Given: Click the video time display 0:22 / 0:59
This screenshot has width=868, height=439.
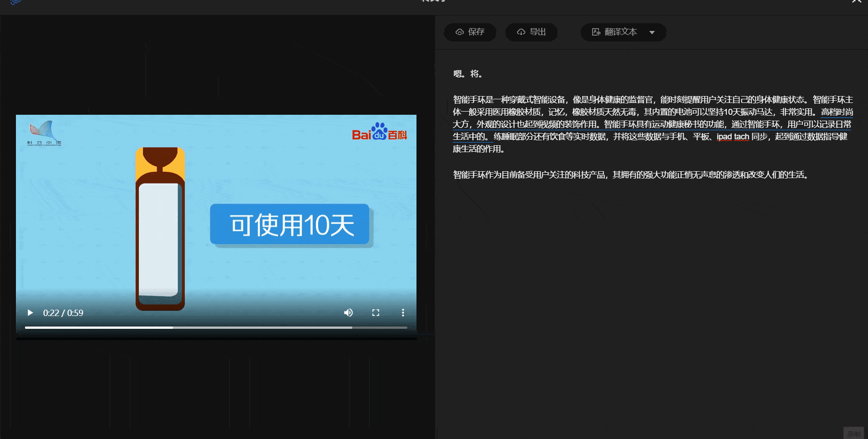Looking at the screenshot, I should (63, 313).
